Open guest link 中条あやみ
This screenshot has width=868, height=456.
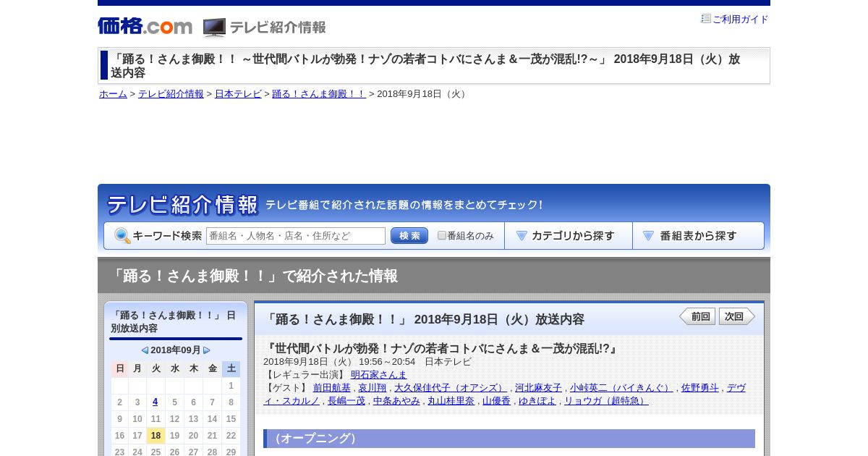(x=396, y=401)
